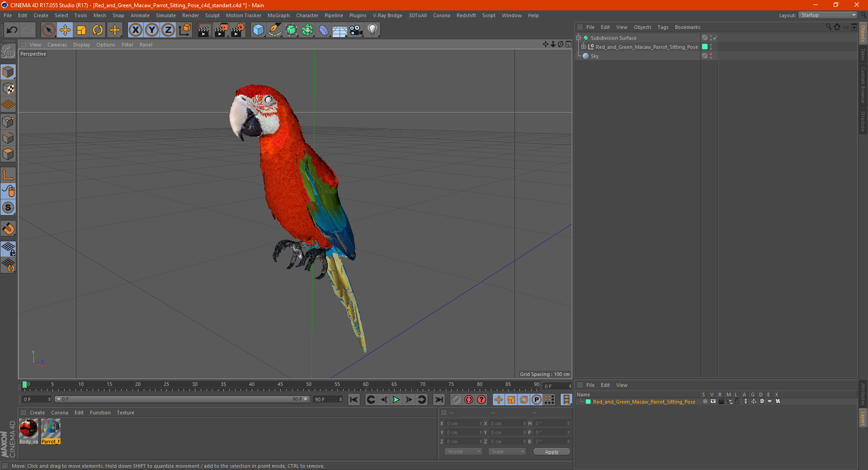Click the timeline range slider bar

(x=182, y=399)
